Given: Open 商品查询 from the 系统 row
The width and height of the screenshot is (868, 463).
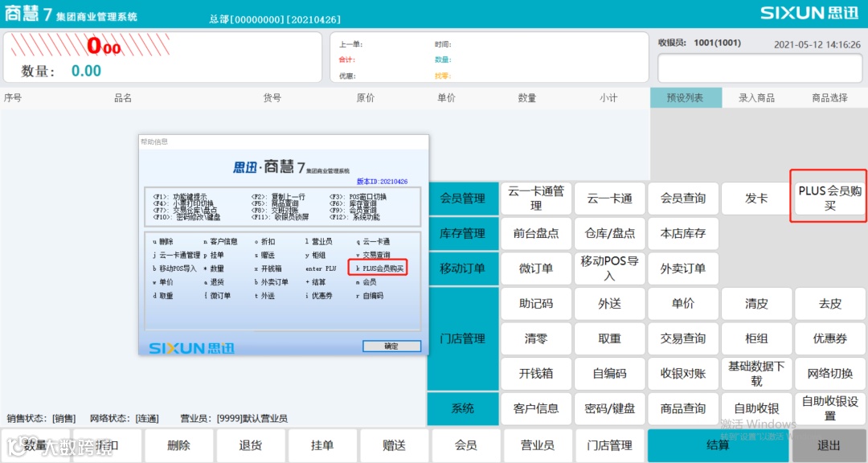Looking at the screenshot, I should [x=683, y=408].
